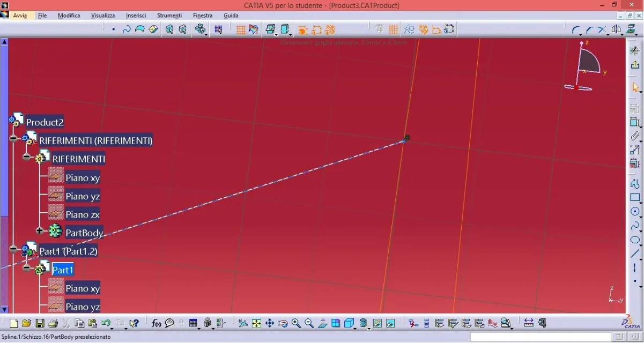Select the Rectangle profile tool
The width and height of the screenshot is (644, 343).
pyautogui.click(x=635, y=198)
